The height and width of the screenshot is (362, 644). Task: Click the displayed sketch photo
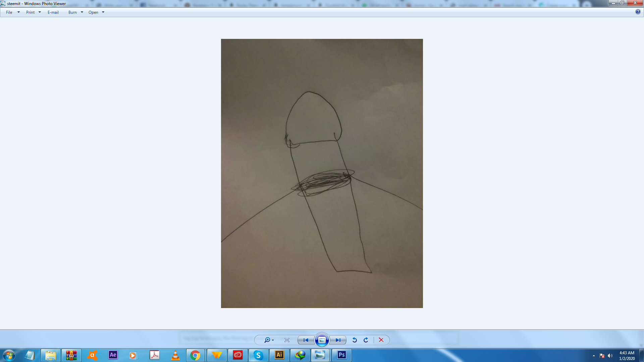[x=322, y=173]
